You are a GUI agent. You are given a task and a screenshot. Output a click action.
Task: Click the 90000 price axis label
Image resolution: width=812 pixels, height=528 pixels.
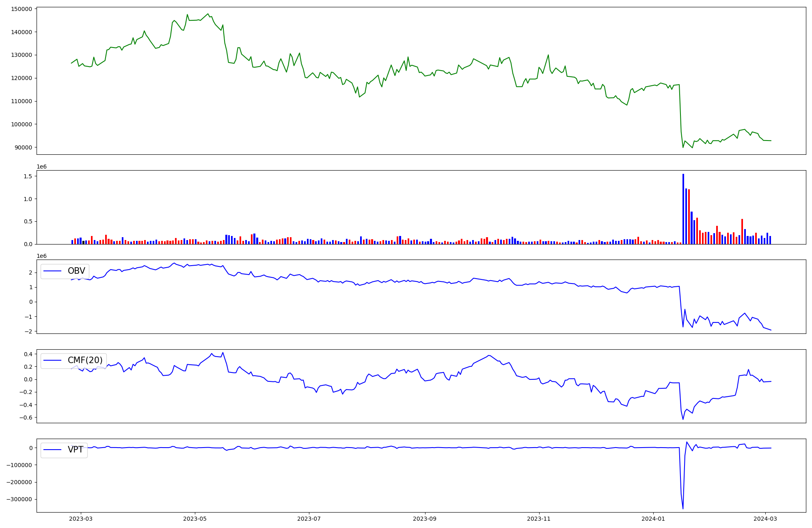[x=23, y=147]
